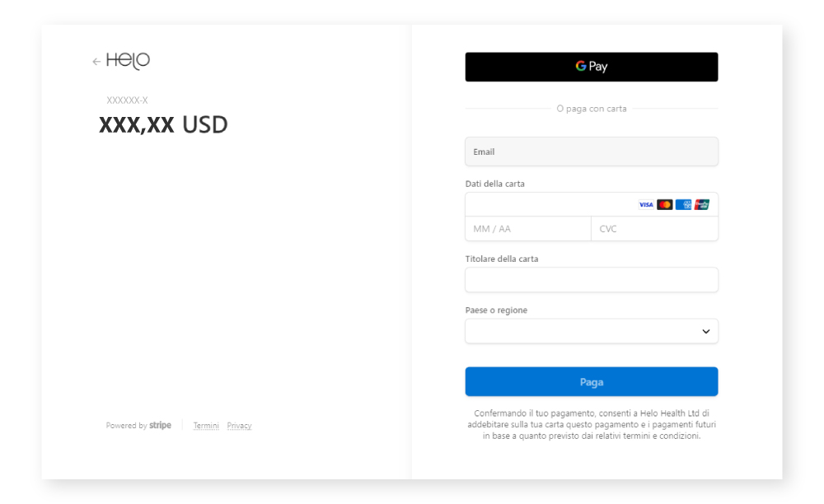Screen dimensions: 824x504
Task: Click the UnionPay card icon
Action: pyautogui.click(x=701, y=205)
